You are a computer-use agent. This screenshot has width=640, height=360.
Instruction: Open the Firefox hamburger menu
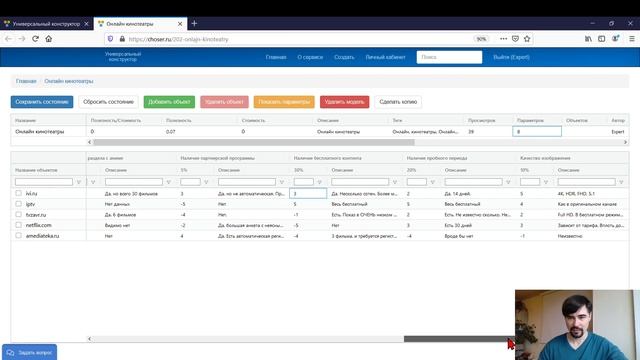coord(631,39)
